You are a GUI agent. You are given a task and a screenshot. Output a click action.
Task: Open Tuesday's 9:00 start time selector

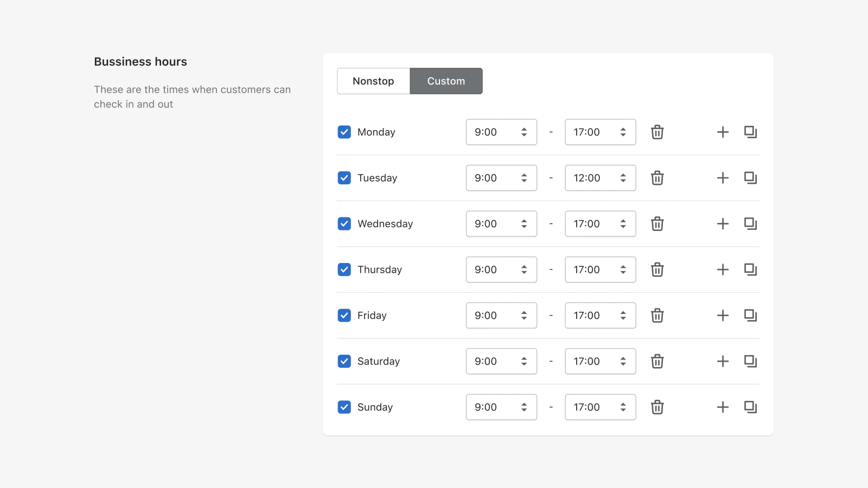pos(501,178)
